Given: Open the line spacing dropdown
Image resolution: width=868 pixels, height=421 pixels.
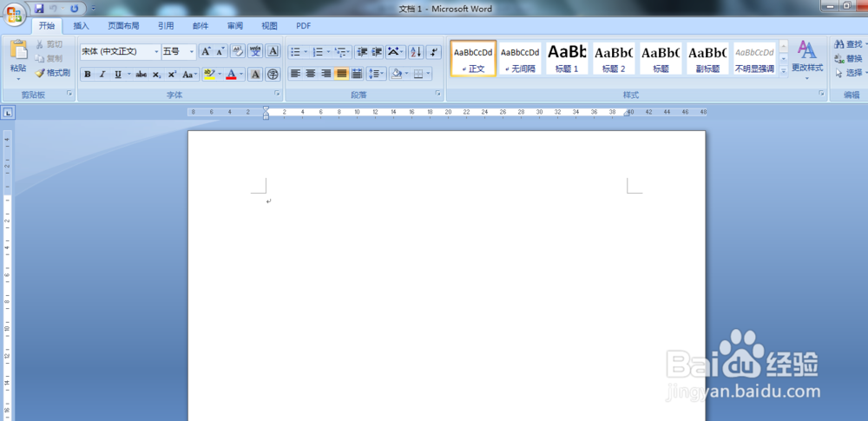Looking at the screenshot, I should tap(377, 74).
